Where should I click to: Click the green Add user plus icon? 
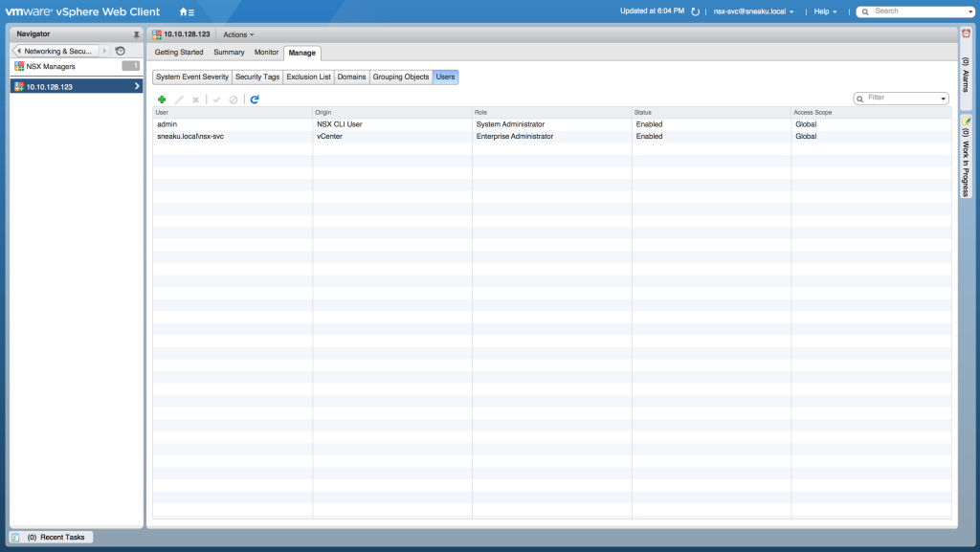[161, 99]
